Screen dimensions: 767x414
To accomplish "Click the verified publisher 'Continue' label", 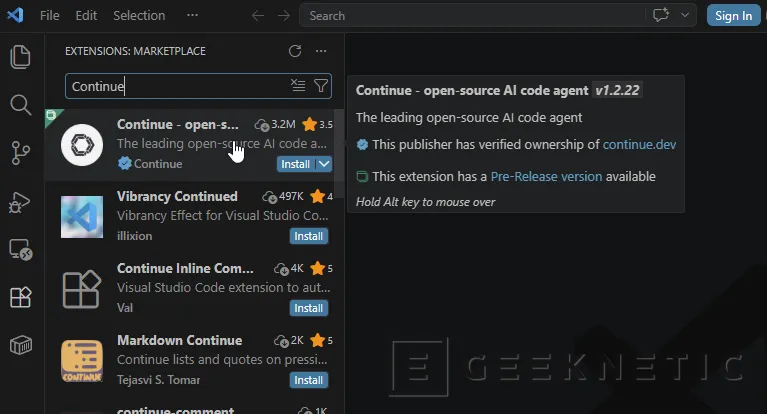I will (158, 164).
